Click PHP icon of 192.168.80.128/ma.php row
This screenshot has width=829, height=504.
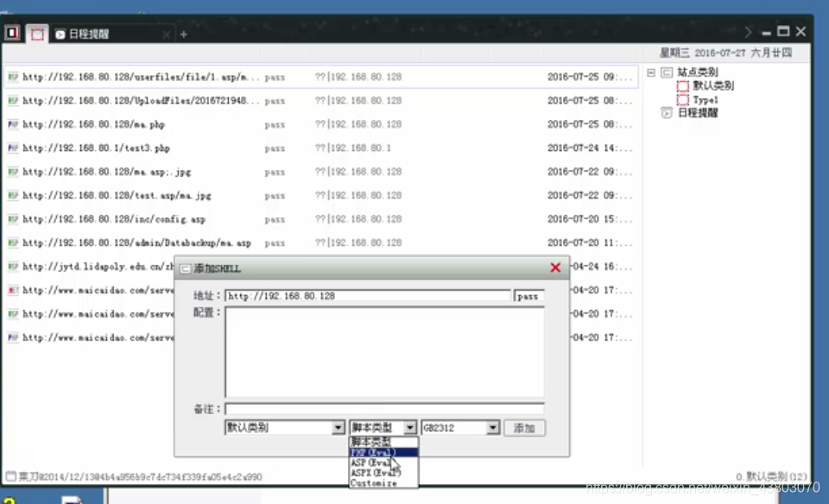click(13, 124)
